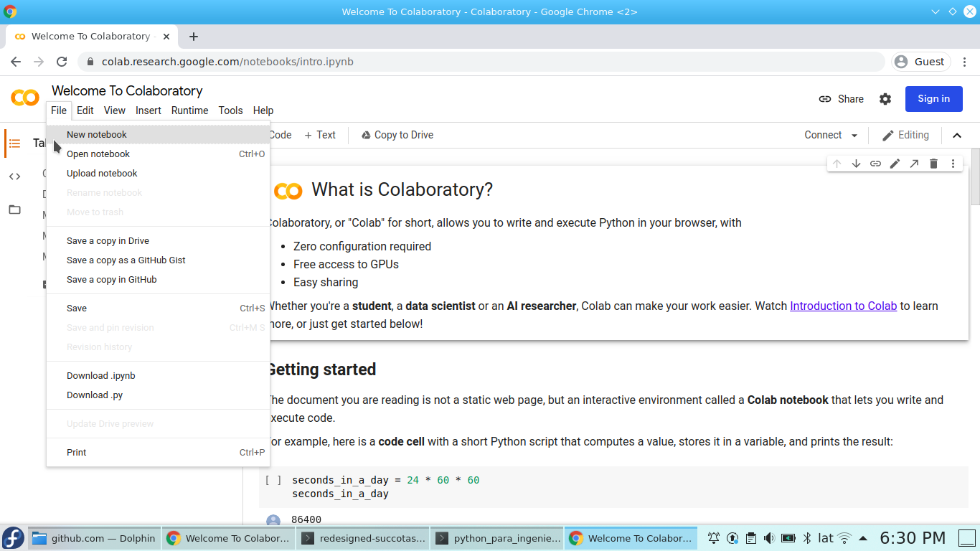Open the Insert menu
Viewport: 980px width, 551px height.
click(x=149, y=110)
